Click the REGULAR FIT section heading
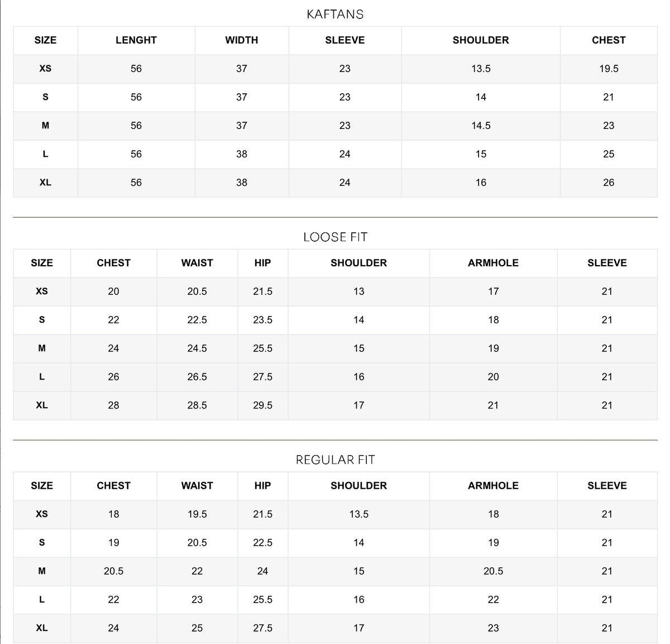The width and height of the screenshot is (670, 644). (x=335, y=460)
